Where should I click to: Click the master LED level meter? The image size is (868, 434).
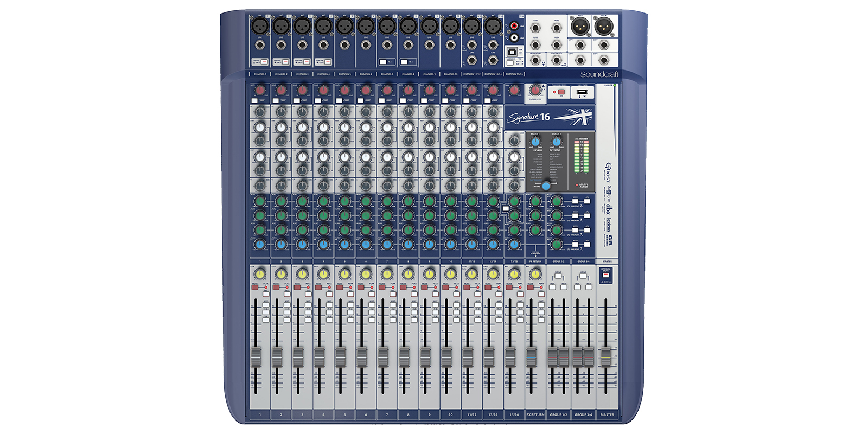click(582, 156)
